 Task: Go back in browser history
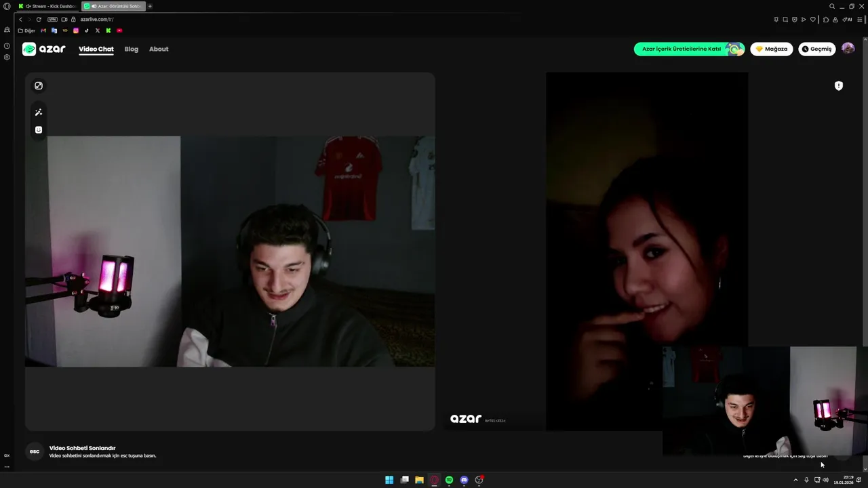20,19
